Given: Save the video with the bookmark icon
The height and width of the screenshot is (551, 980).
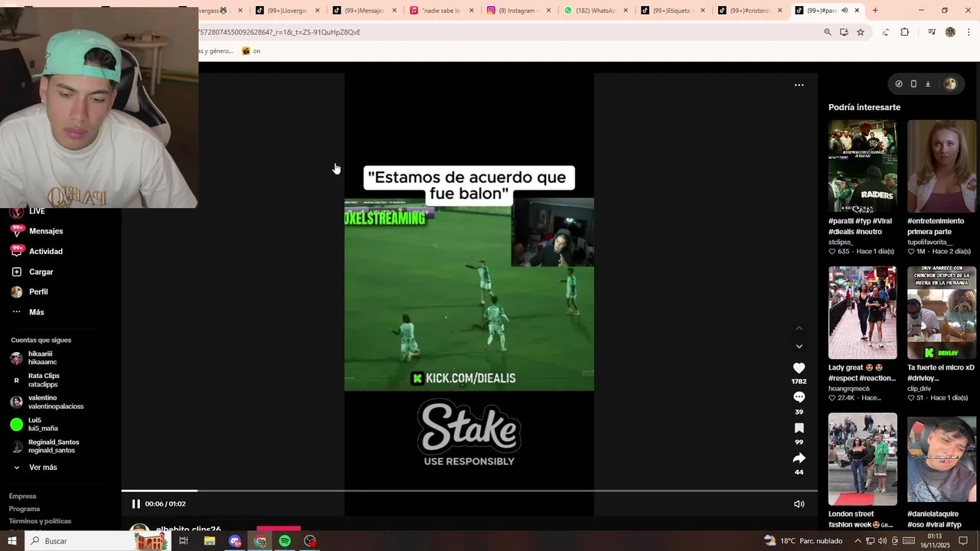Looking at the screenshot, I should (799, 428).
